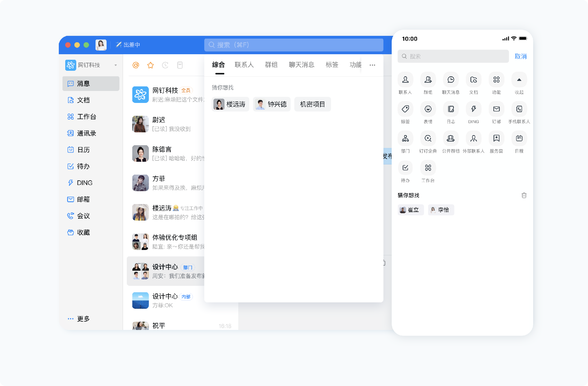The height and width of the screenshot is (386, 588).
Task: Open 通讯录 in the desktop sidebar
Action: 91,133
